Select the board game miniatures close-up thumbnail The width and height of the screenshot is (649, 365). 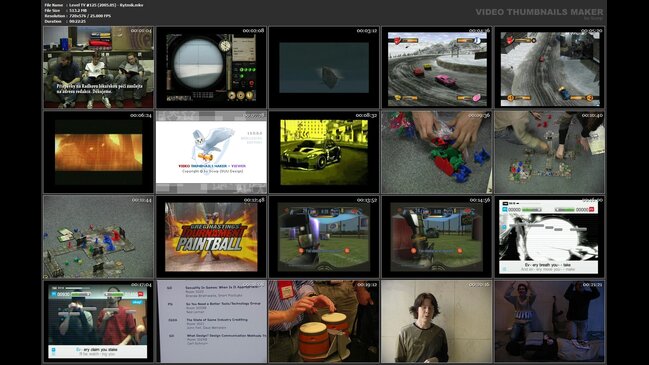[98, 237]
